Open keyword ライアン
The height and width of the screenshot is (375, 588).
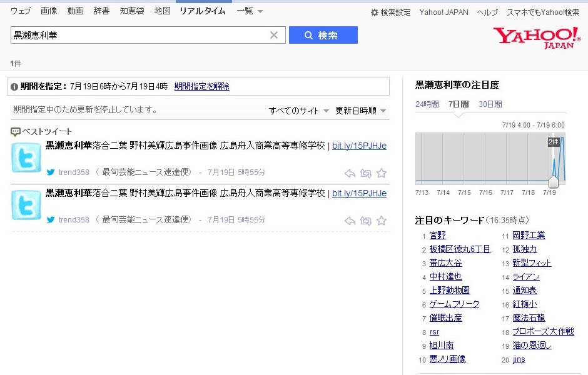pos(526,277)
